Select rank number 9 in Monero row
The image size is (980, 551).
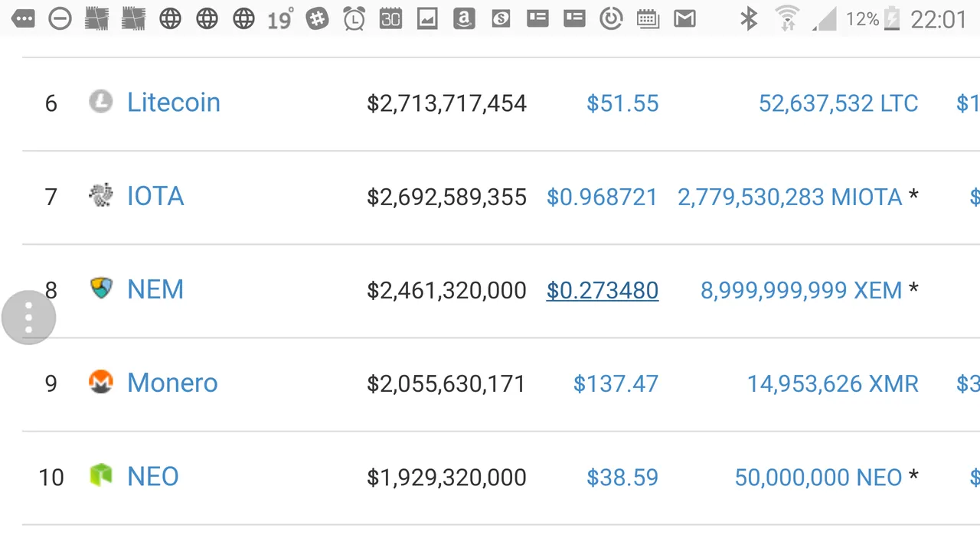[51, 383]
